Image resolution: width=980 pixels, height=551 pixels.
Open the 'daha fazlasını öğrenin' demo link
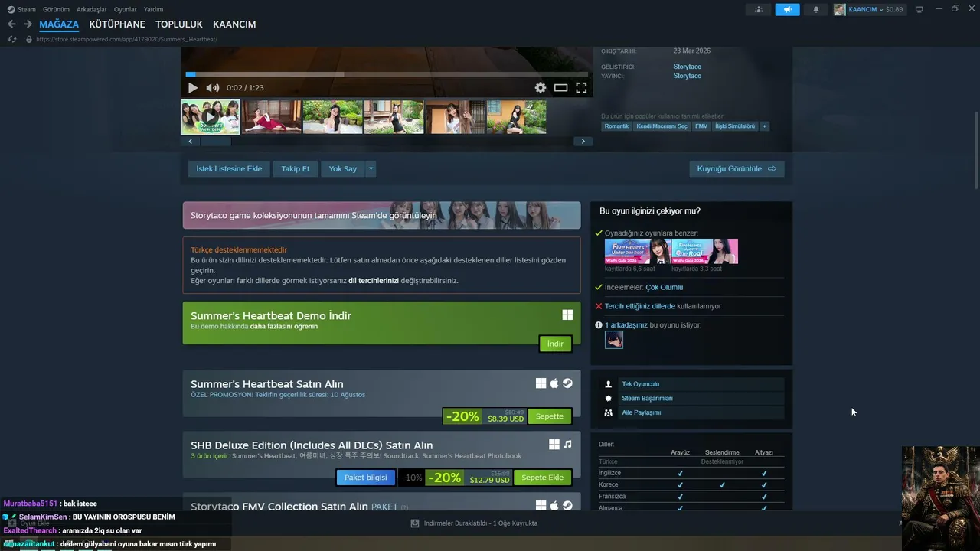click(284, 326)
